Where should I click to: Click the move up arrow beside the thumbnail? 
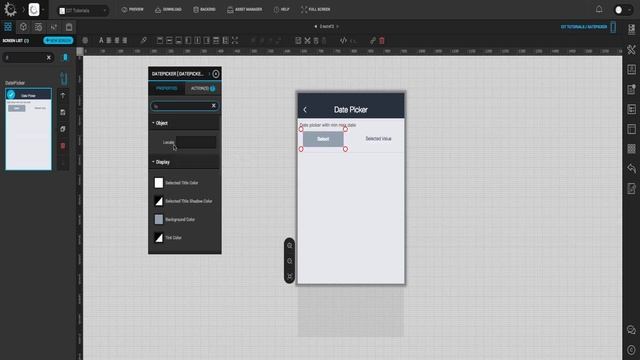point(63,96)
